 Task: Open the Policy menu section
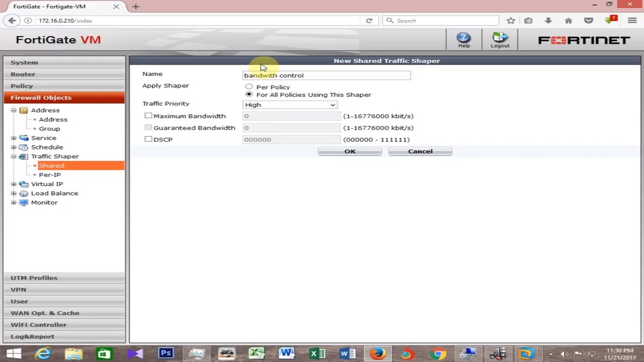pos(64,86)
